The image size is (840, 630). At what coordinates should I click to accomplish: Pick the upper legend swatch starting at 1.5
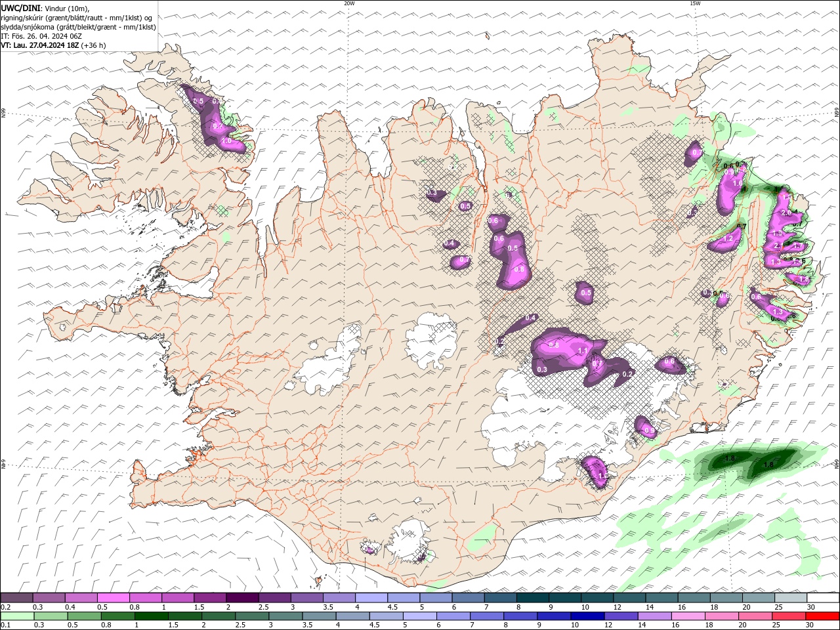[210, 598]
